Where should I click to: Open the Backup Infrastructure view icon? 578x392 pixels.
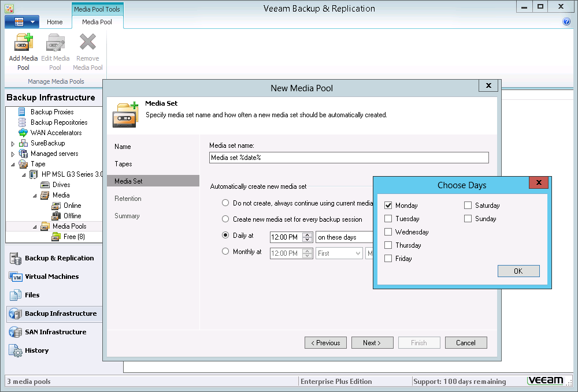pos(16,313)
